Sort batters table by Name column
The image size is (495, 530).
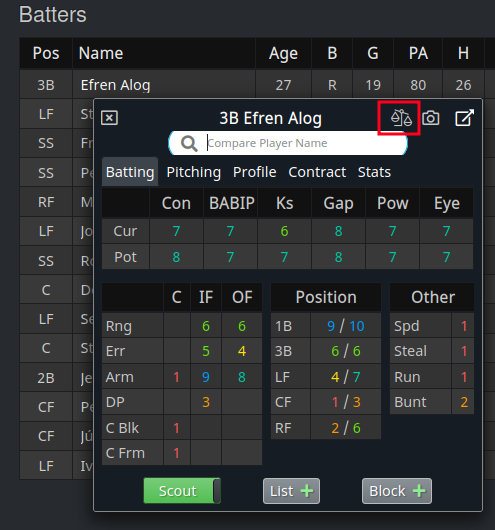164,53
